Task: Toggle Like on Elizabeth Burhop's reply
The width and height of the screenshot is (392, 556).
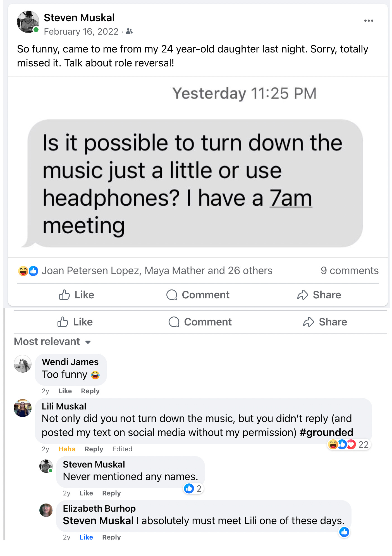Action: coord(86,537)
